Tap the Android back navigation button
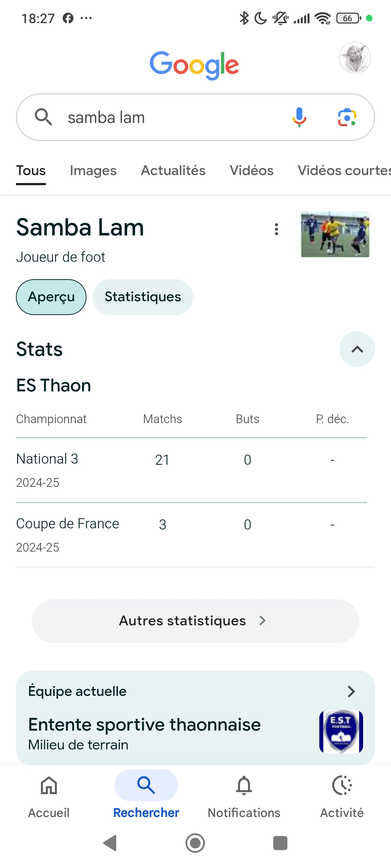The height and width of the screenshot is (868, 391). click(x=110, y=843)
